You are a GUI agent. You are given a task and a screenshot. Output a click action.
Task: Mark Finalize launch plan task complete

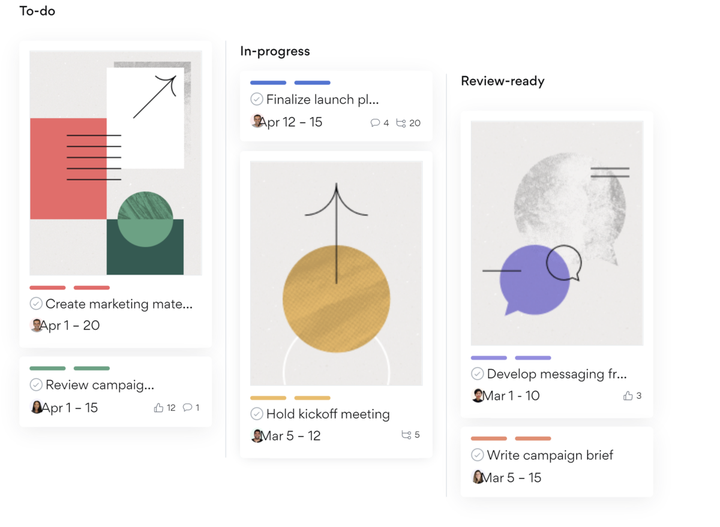(257, 99)
